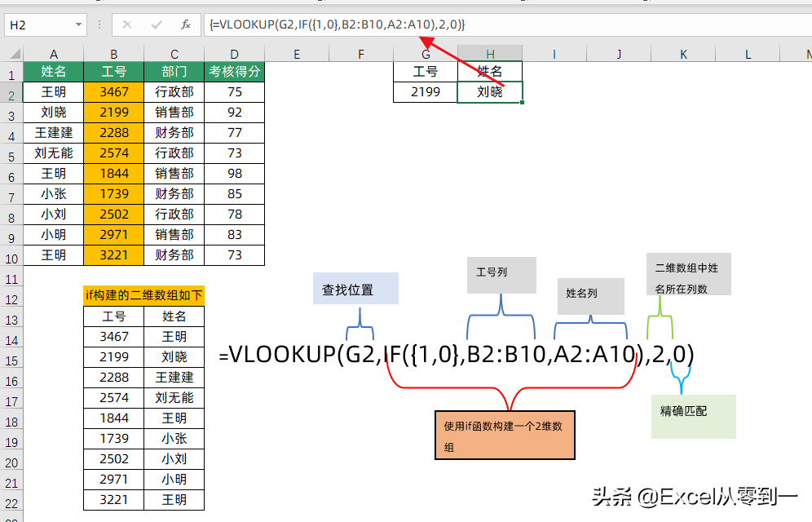Select column B header

click(113, 55)
